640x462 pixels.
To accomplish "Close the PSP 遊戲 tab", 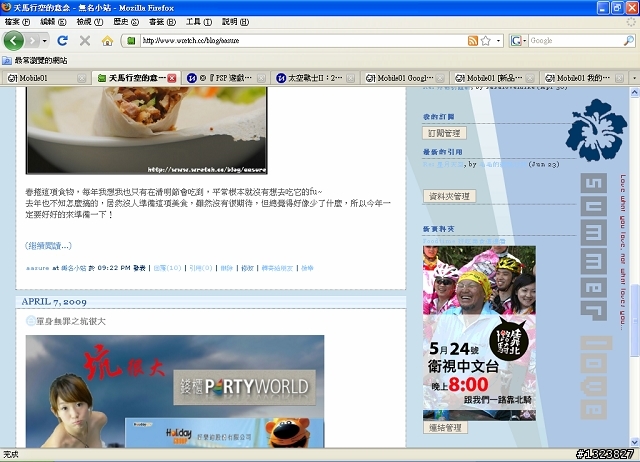I will pos(262,78).
